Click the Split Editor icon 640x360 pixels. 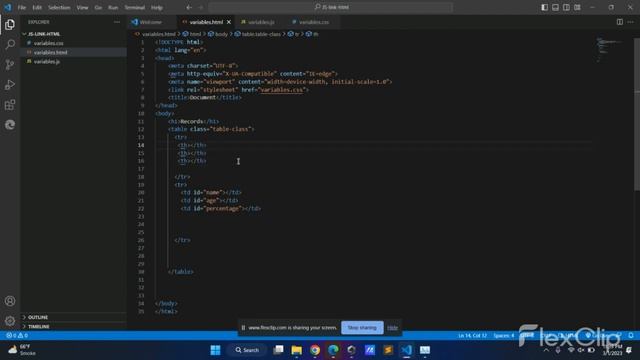point(620,22)
